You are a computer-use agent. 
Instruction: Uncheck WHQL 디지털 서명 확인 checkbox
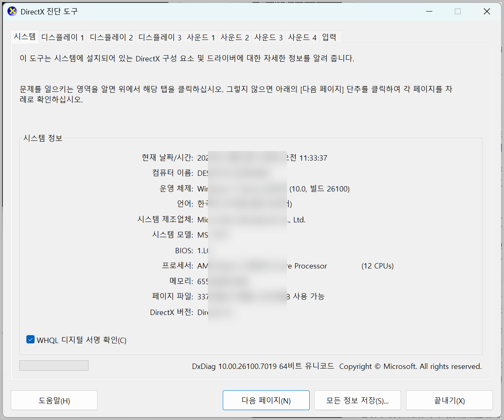[30, 340]
